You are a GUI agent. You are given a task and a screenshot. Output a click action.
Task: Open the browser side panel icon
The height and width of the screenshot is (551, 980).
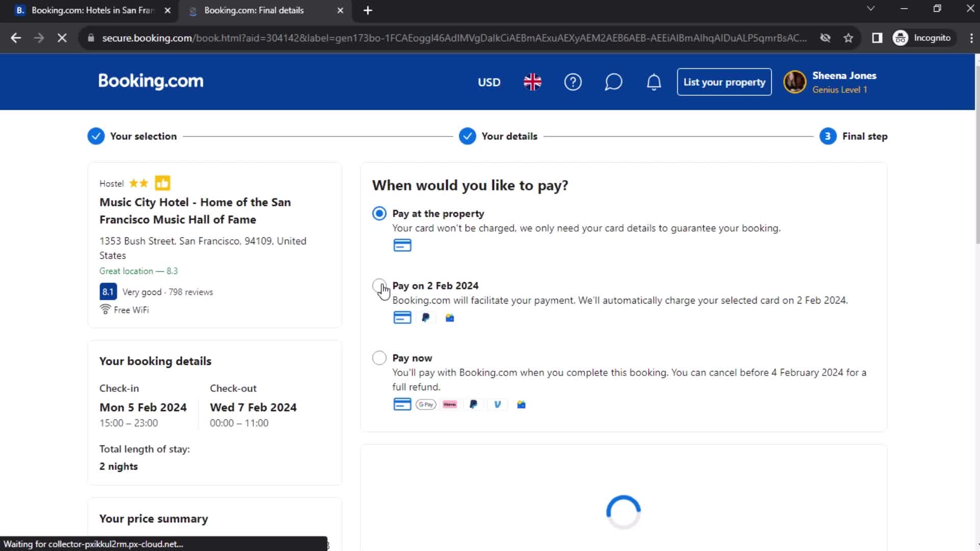point(877,38)
